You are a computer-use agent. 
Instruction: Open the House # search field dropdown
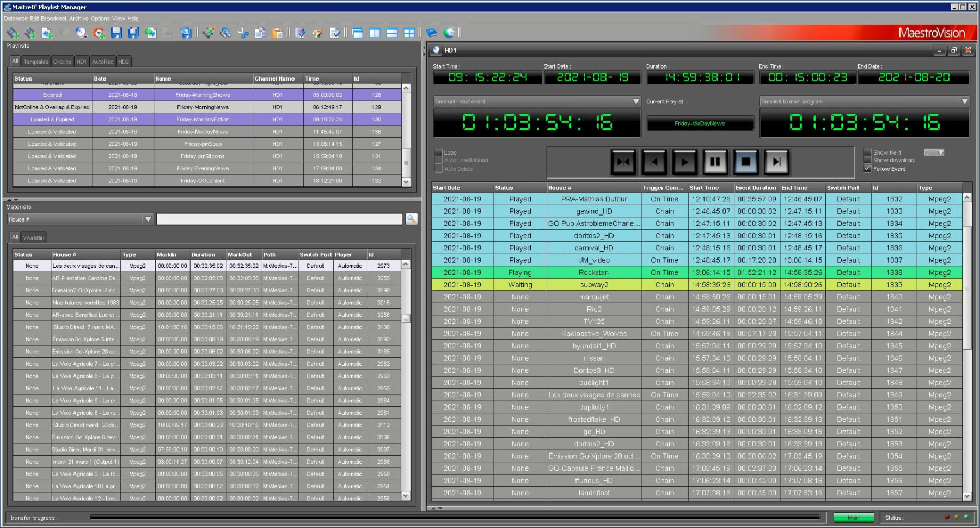[x=147, y=219]
